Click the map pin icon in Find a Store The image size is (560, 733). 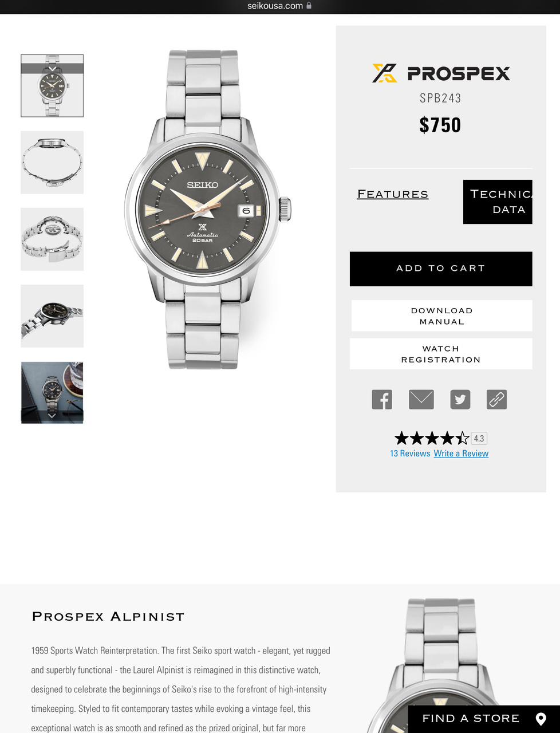pyautogui.click(x=541, y=719)
